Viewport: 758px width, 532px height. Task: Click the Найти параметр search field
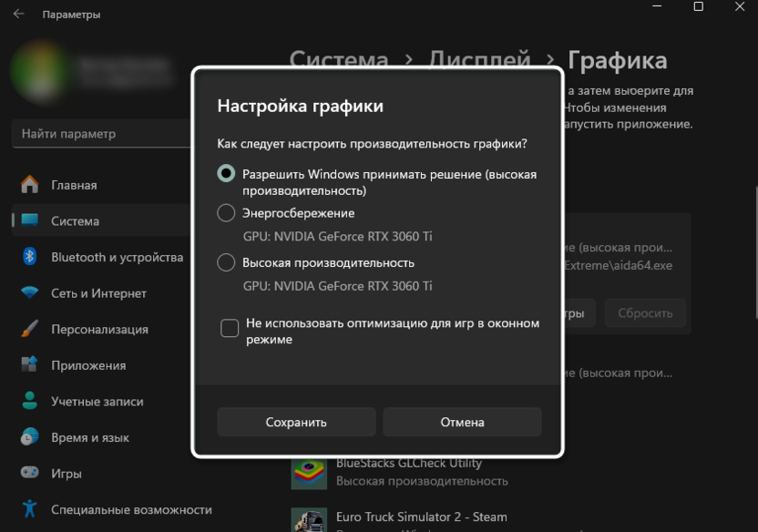click(x=101, y=134)
